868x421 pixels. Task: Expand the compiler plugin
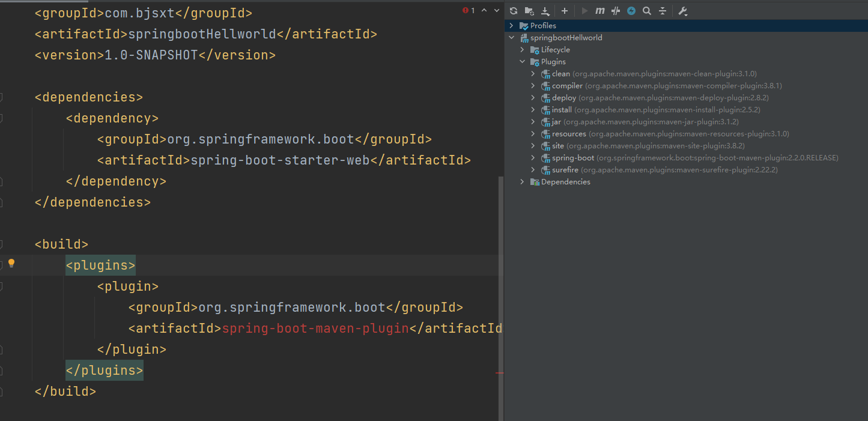[x=533, y=86]
